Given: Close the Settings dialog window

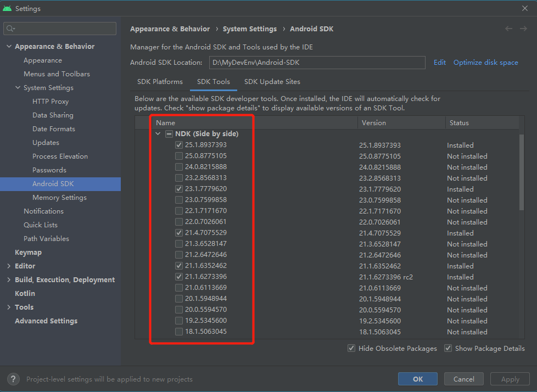Looking at the screenshot, I should coord(525,8).
